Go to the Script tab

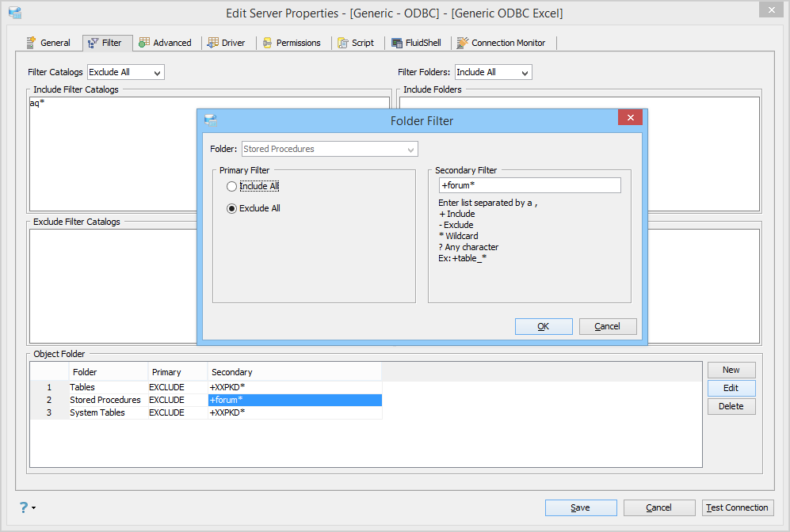click(356, 43)
